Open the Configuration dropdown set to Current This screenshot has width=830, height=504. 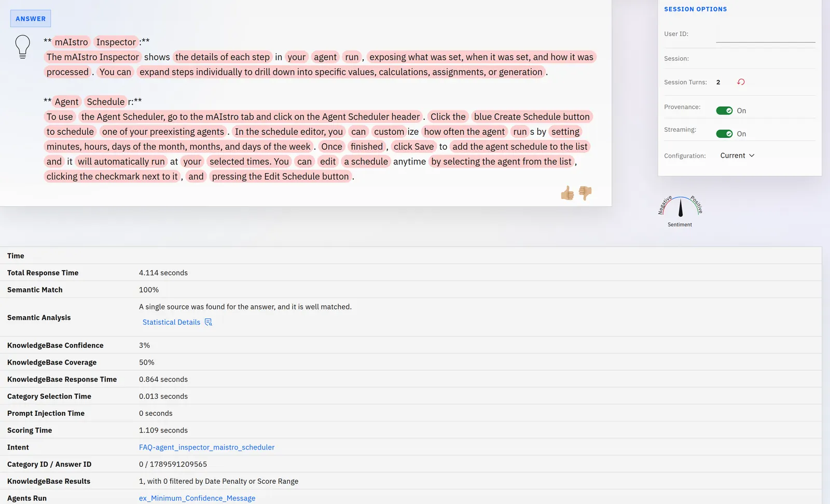tap(737, 156)
